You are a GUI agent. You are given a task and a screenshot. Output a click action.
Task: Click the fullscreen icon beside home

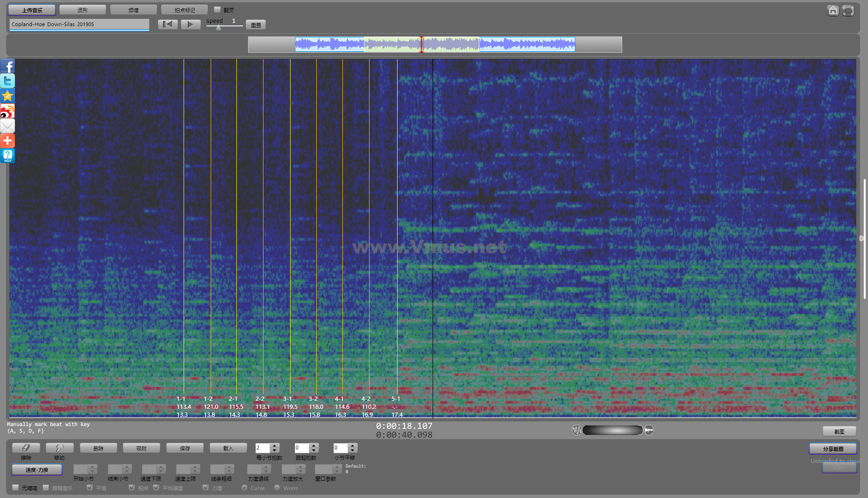[x=848, y=10]
